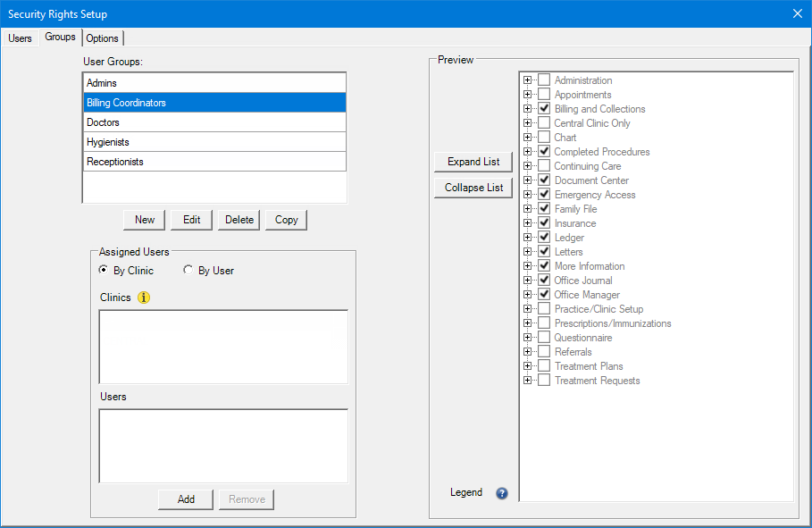This screenshot has height=528, width=812.
Task: Select the Receptionists user group
Action: point(214,162)
